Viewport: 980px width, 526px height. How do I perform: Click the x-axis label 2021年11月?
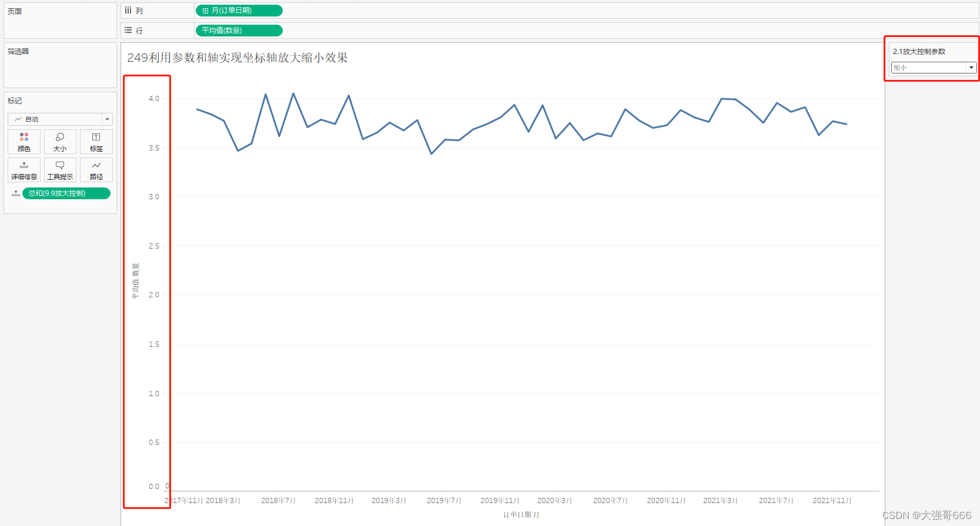point(832,501)
